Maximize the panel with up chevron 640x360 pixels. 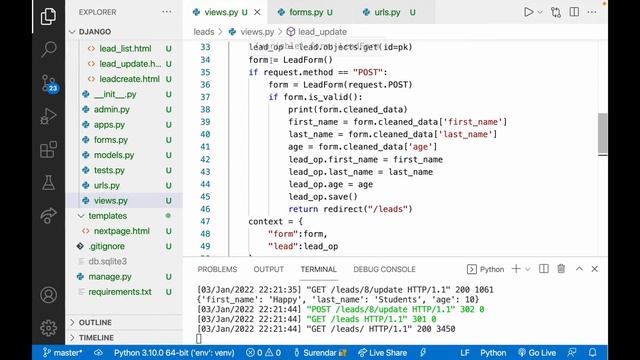coord(579,269)
